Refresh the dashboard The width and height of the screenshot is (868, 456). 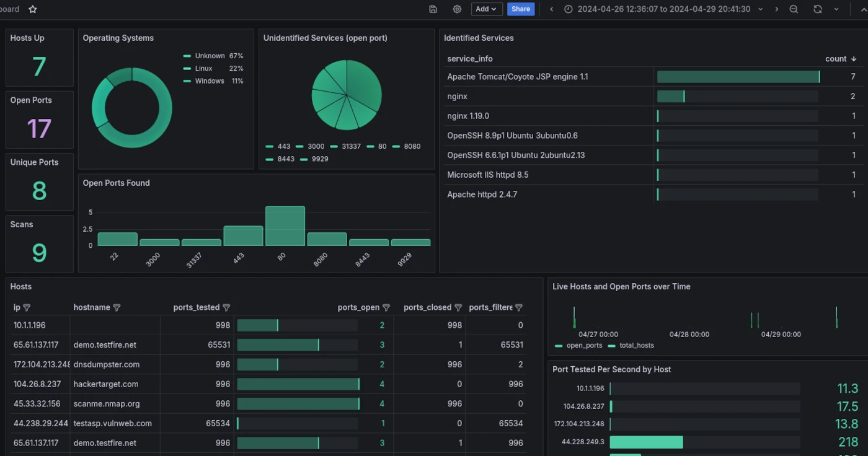[x=818, y=9]
